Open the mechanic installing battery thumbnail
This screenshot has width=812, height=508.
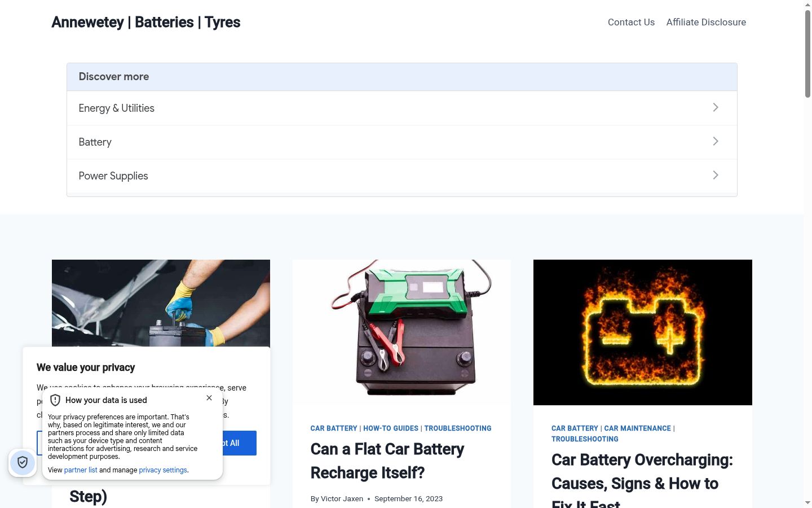(x=161, y=303)
